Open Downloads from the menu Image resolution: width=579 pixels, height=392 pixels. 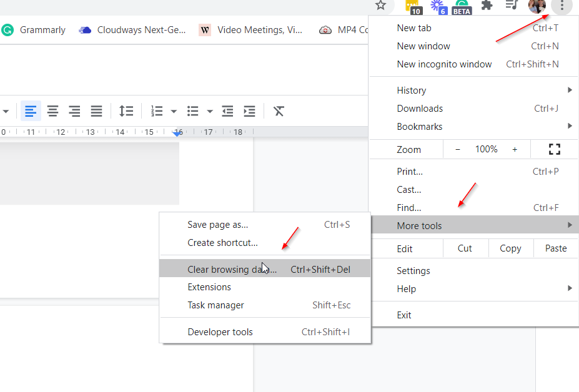[474, 109]
